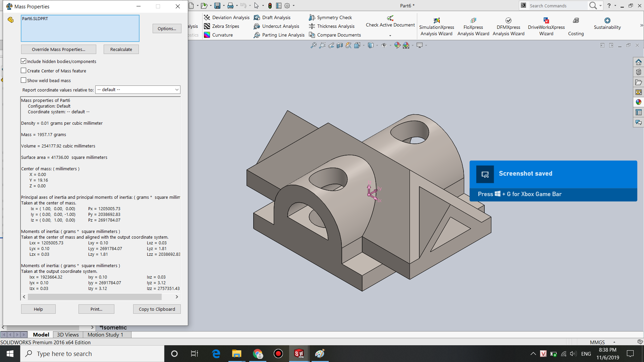Switch to the 3D Views tab

point(68,335)
